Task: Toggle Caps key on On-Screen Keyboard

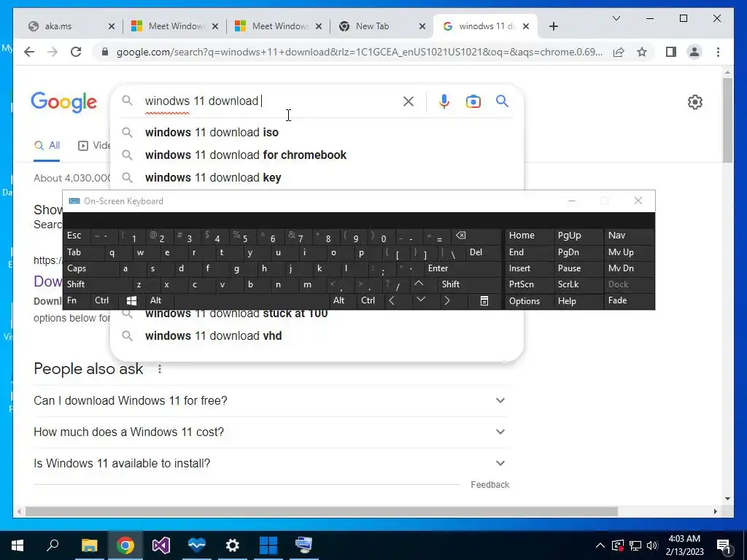Action: click(x=90, y=268)
